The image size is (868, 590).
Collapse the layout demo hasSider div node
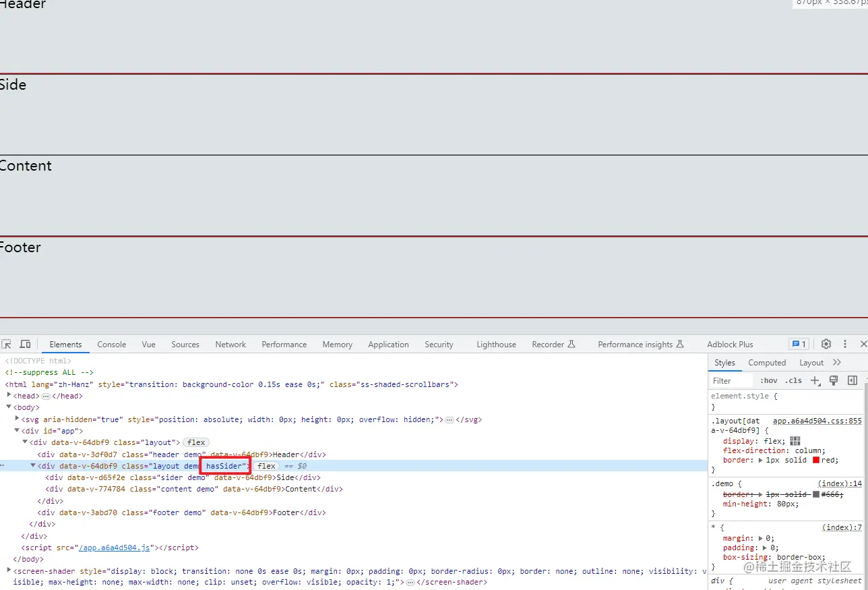click(x=33, y=466)
